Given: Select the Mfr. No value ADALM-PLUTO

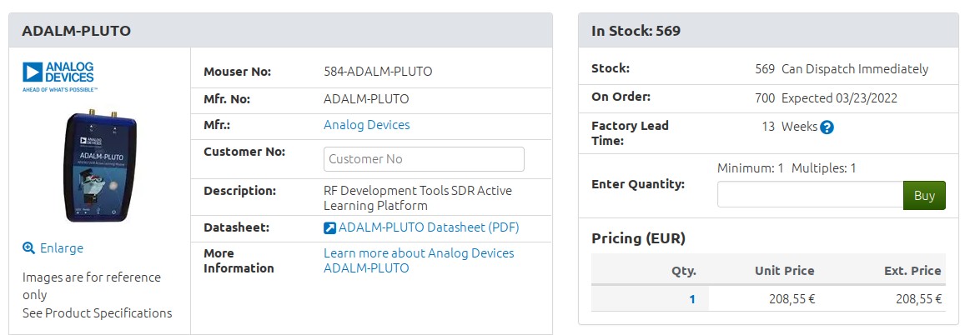Looking at the screenshot, I should pos(366,98).
